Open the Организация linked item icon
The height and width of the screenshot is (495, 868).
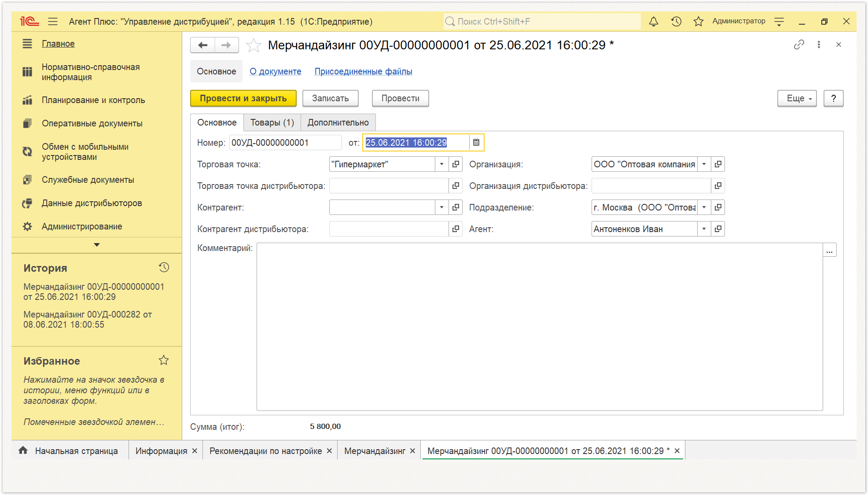[x=718, y=164]
